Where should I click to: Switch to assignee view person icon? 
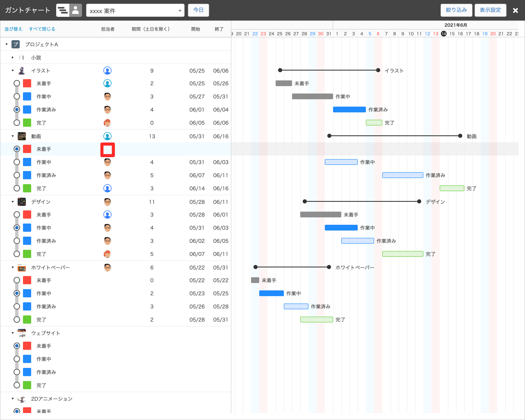(x=76, y=10)
